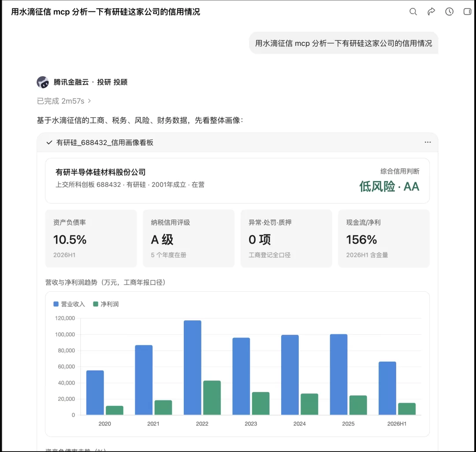Click the 已完成 2m57s status text
The height and width of the screenshot is (452, 476).
tap(60, 101)
